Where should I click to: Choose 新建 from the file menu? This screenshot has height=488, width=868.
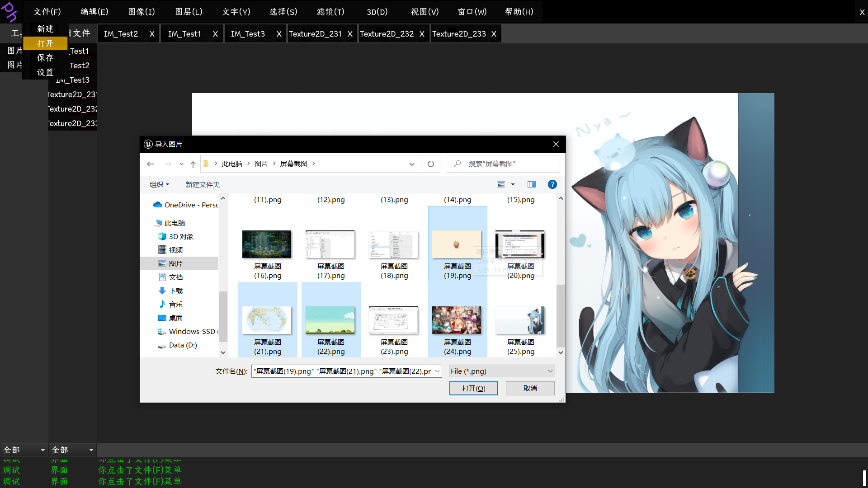point(45,29)
